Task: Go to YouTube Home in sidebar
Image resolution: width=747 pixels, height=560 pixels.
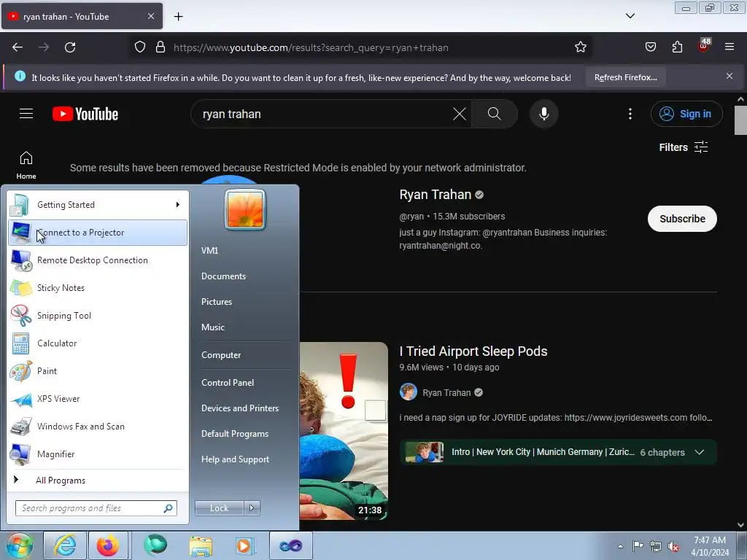Action: pyautogui.click(x=26, y=166)
